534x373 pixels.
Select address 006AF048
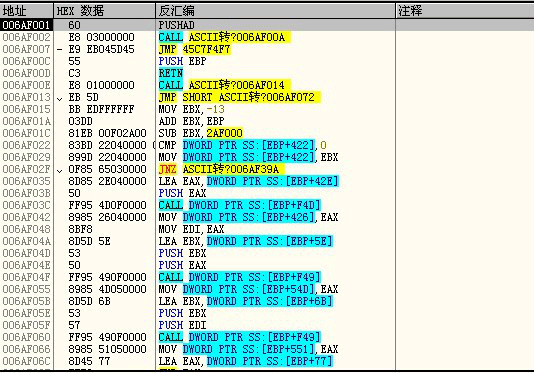[26, 229]
